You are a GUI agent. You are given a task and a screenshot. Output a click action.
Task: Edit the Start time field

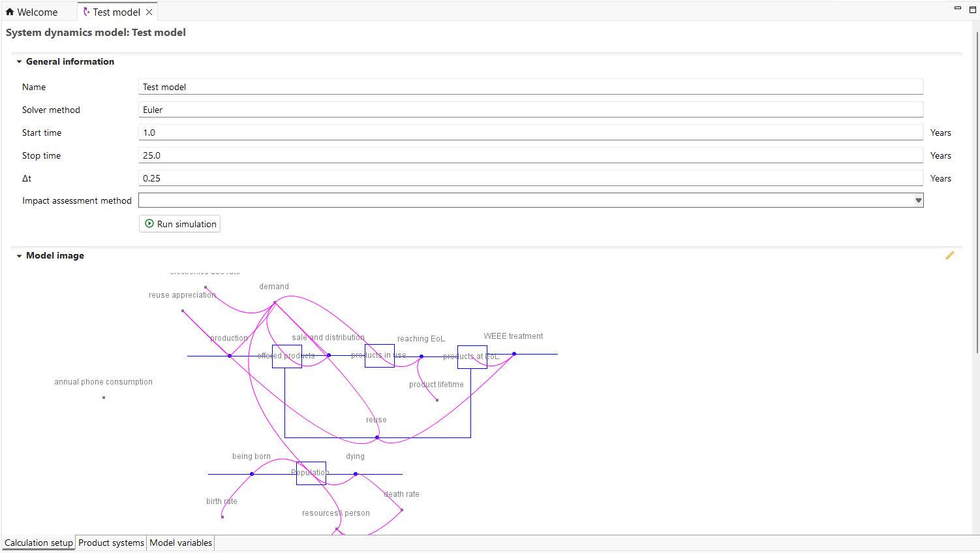[530, 133]
